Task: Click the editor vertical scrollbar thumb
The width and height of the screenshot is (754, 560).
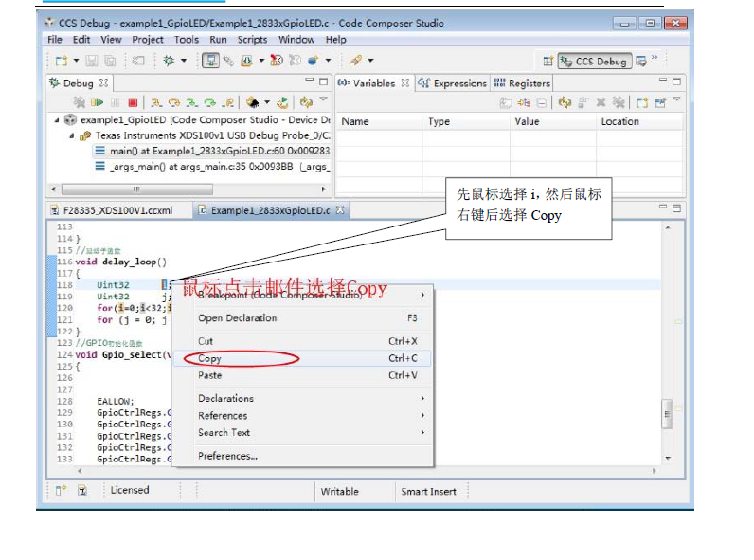Action: 667,414
